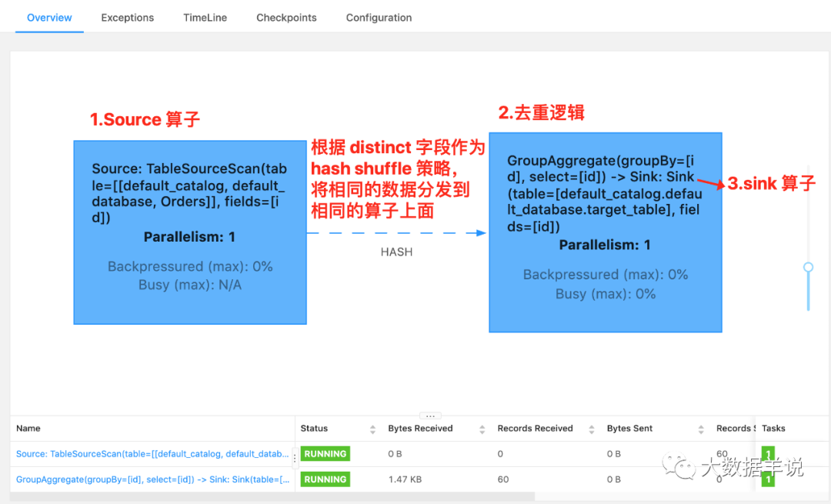Select the green Tasks badge for GroupAggregate
The image size is (831, 504).
[x=767, y=479]
